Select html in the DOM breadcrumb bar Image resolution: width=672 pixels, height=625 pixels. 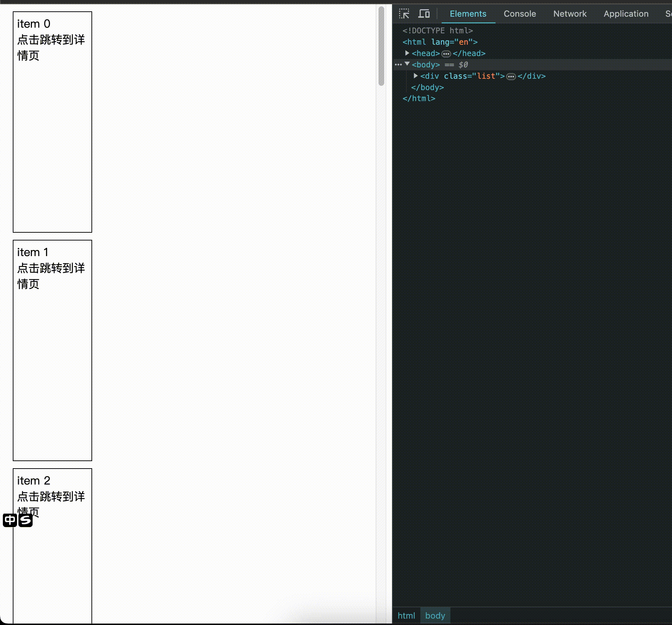click(x=406, y=616)
